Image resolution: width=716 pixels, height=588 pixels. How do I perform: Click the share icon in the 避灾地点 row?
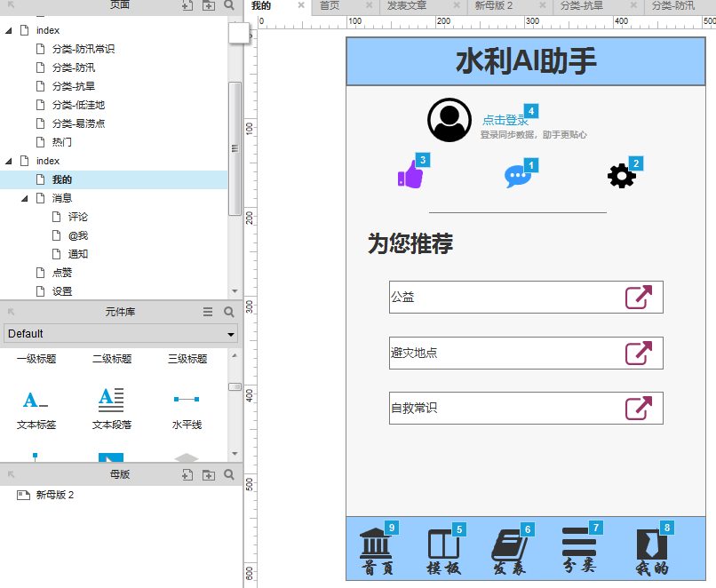tap(639, 353)
